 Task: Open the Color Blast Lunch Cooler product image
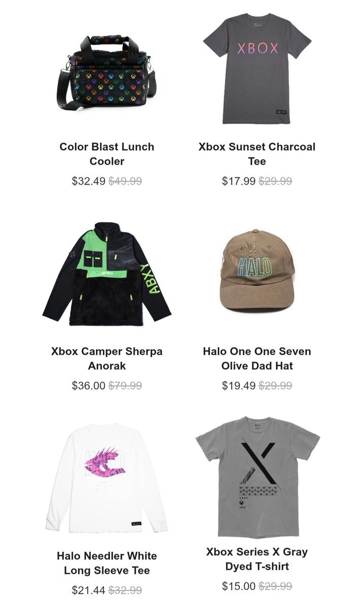107,72
